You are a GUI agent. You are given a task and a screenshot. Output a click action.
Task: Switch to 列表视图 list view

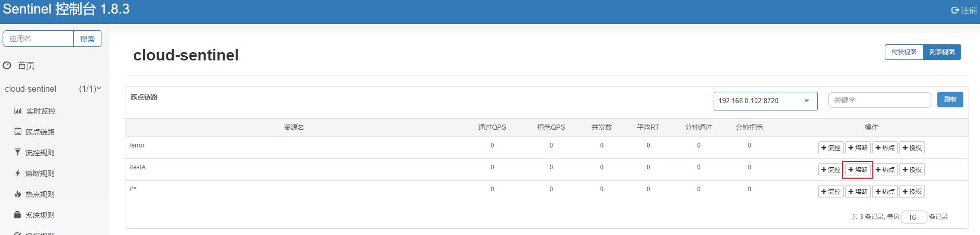(x=942, y=52)
